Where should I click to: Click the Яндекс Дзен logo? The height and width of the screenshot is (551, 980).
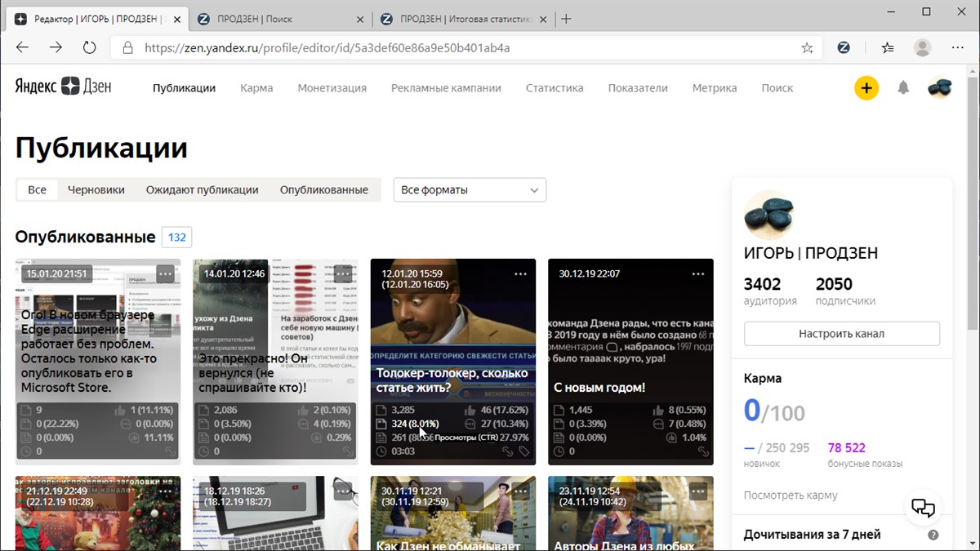click(63, 87)
